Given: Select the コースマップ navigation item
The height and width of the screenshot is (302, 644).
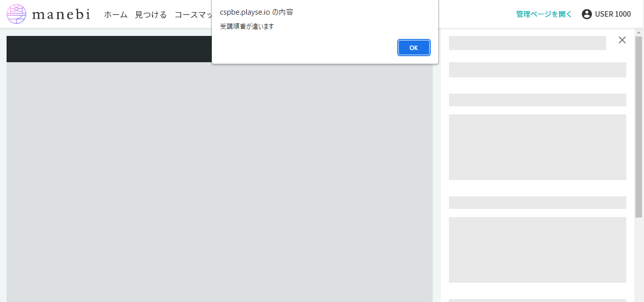Looking at the screenshot, I should [x=193, y=14].
